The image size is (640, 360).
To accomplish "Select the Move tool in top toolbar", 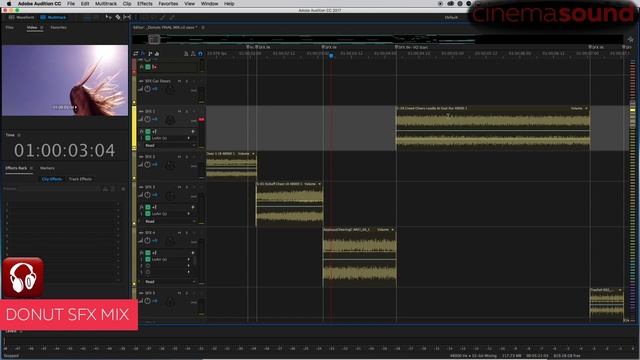I will (x=108, y=17).
